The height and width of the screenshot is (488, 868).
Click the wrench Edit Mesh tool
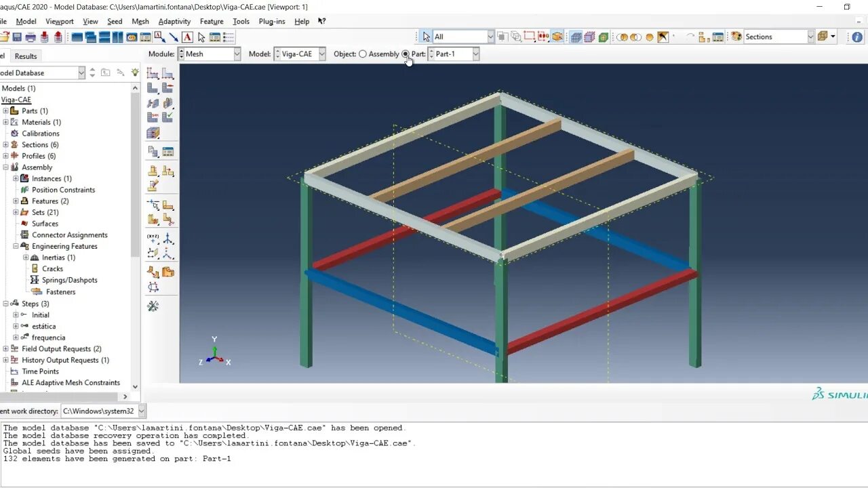[x=153, y=306]
